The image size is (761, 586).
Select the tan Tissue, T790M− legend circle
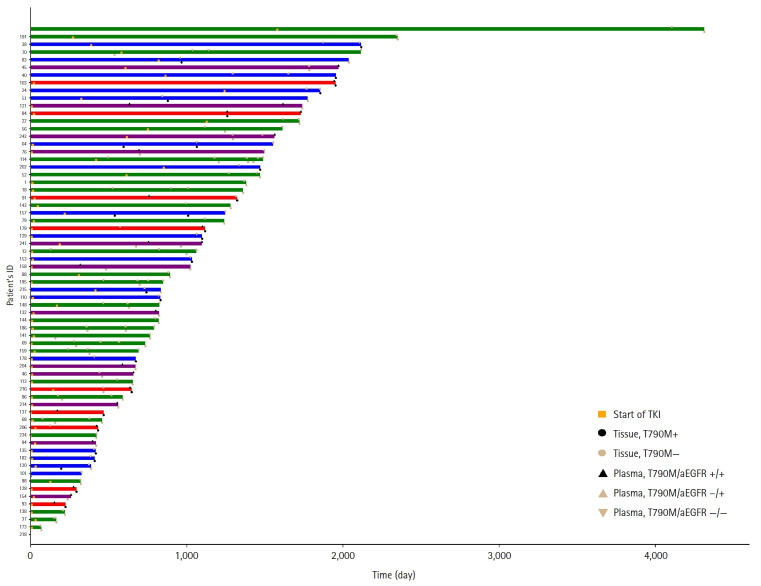[601, 452]
